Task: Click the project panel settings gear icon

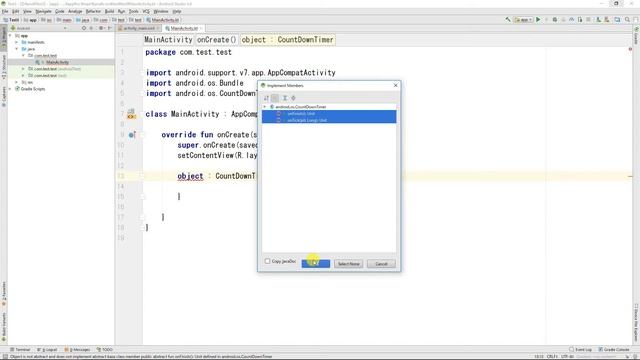Action: coord(101,28)
